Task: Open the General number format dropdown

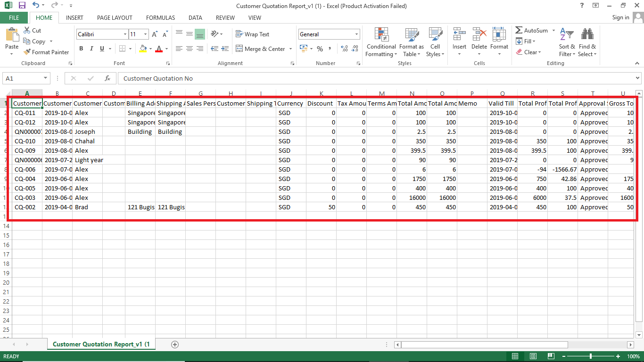Action: coord(356,34)
